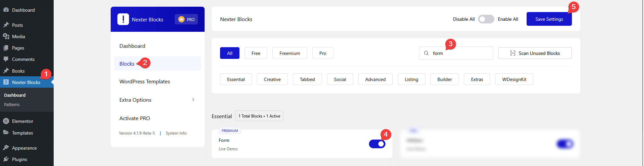Open WordPress Templates menu item
Viewport: 644px width, 166px height.
145,82
